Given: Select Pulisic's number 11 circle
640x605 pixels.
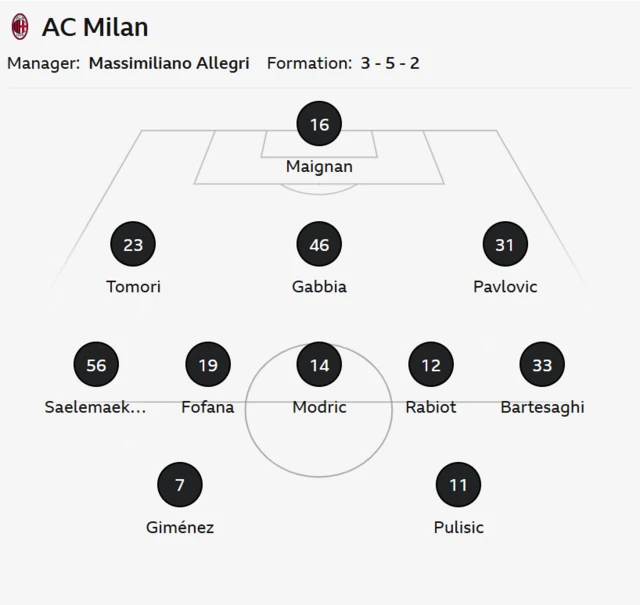Looking at the screenshot, I should pyautogui.click(x=458, y=485).
